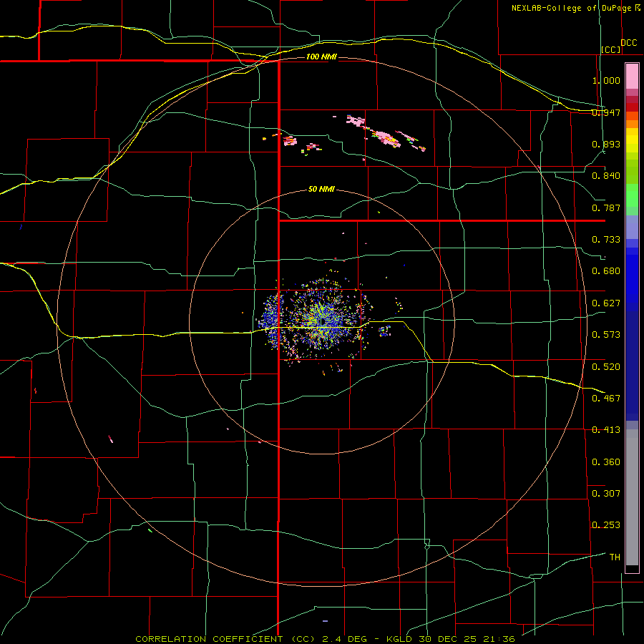The width and height of the screenshot is (644, 644).
Task: Select the 0.307 scale value
Action: (606, 494)
